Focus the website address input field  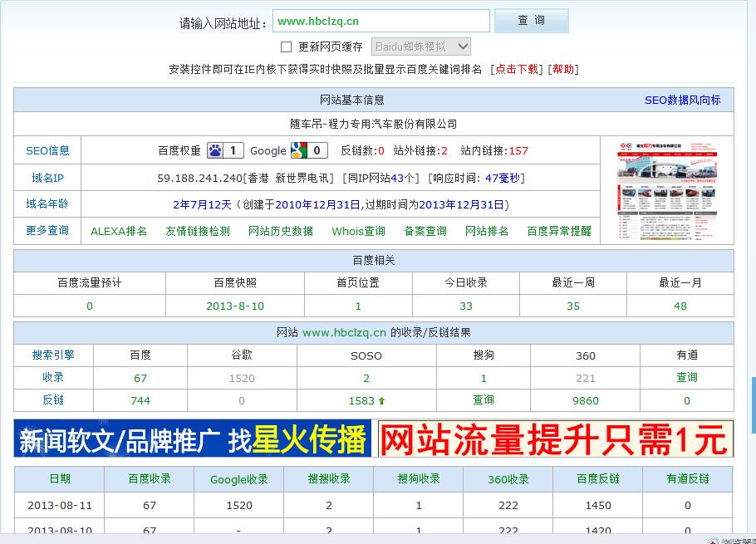[380, 22]
